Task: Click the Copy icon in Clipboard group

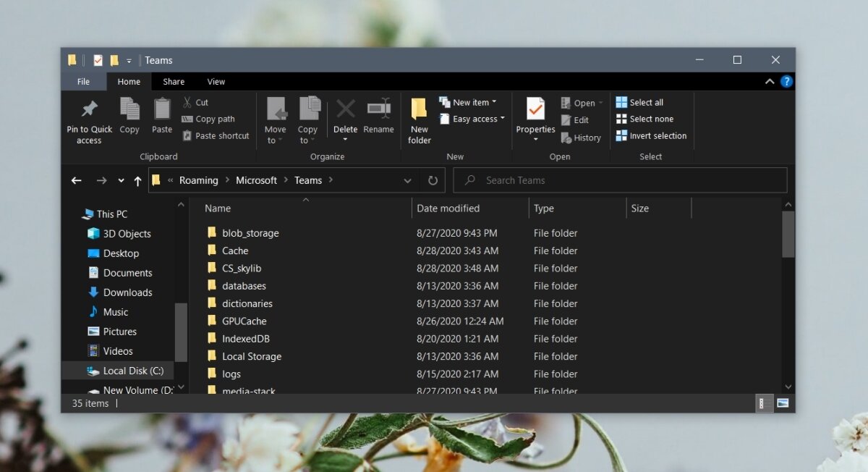Action: pos(129,109)
